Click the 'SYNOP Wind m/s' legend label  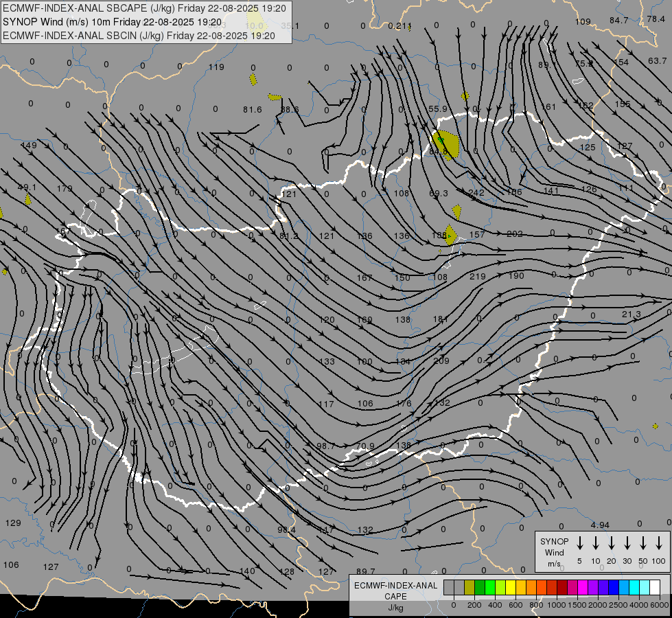point(554,552)
